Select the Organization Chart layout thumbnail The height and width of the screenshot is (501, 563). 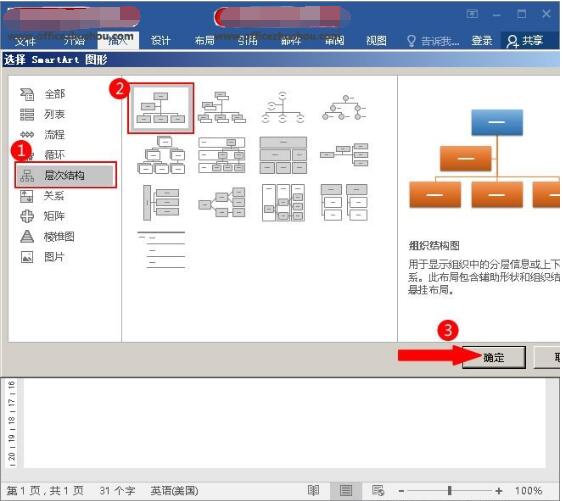160,108
